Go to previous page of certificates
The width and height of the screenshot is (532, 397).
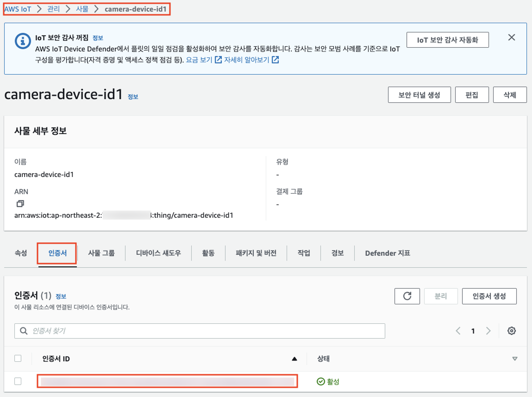[x=458, y=331]
